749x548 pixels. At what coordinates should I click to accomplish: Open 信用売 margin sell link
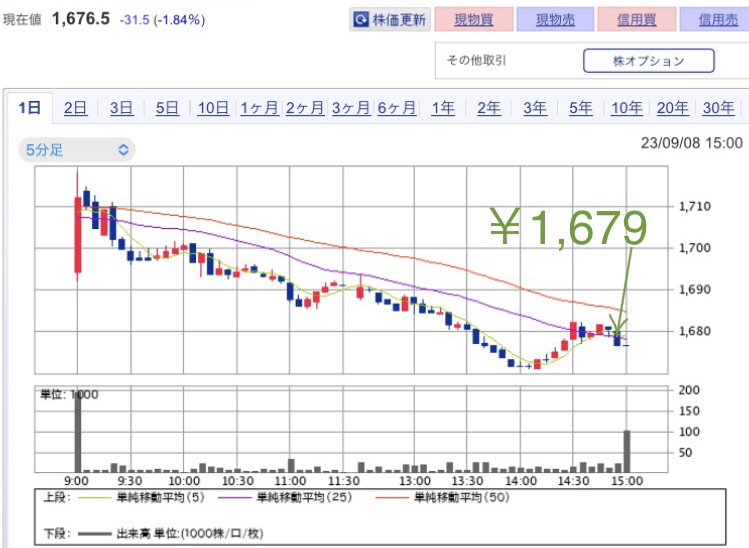pos(717,20)
